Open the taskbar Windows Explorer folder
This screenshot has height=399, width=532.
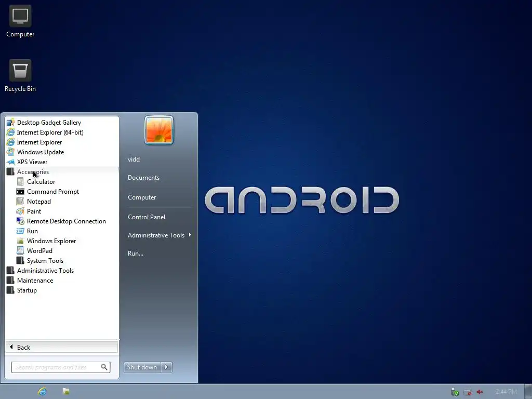pyautogui.click(x=66, y=391)
